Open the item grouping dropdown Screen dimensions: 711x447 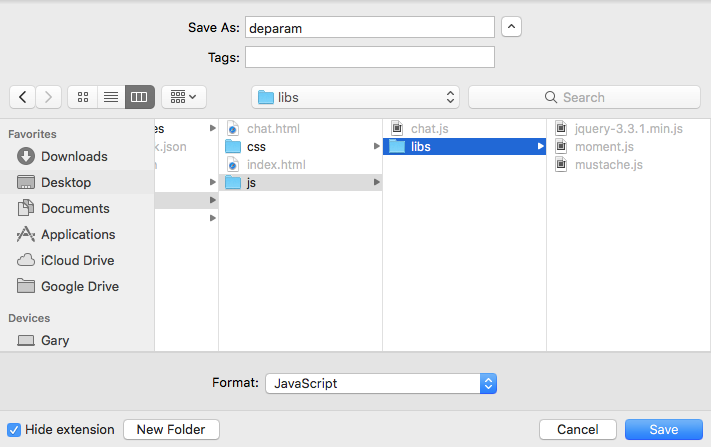pyautogui.click(x=183, y=97)
